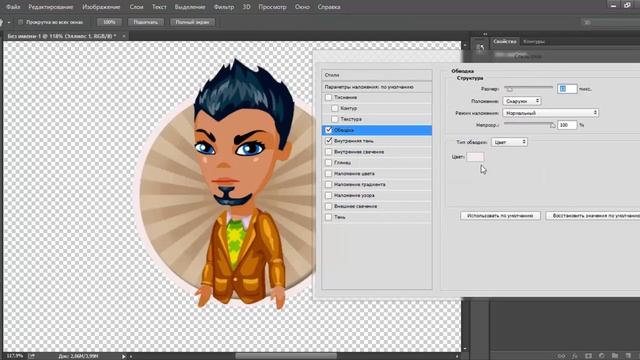This screenshot has width=640, height=360.
Task: Open the Выделение menu
Action: [x=190, y=7]
